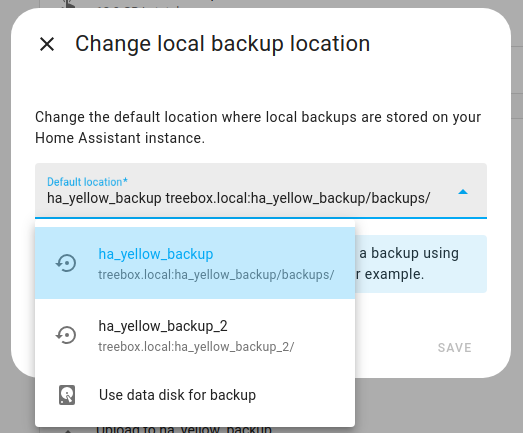Select the ha_yellow_backup option
The height and width of the screenshot is (433, 523).
pyautogui.click(x=195, y=263)
